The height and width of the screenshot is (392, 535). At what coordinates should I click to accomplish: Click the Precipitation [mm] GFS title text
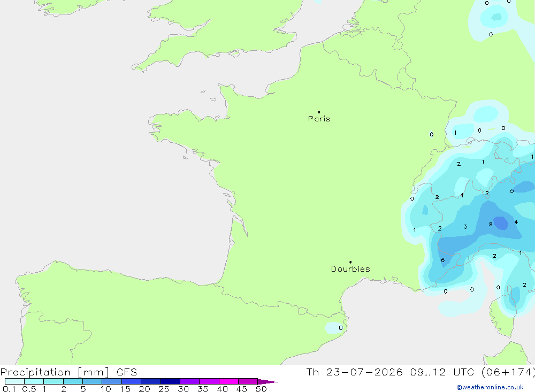click(x=68, y=372)
